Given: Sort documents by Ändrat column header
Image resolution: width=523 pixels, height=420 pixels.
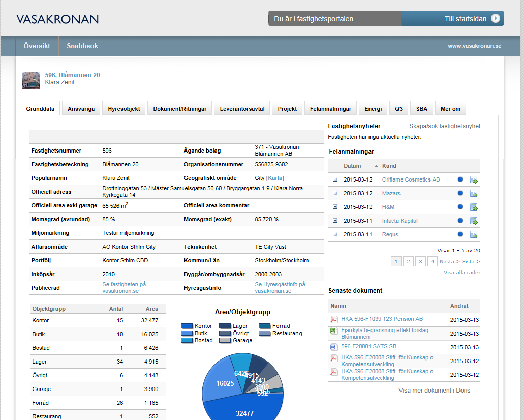Looking at the screenshot, I should point(459,306).
